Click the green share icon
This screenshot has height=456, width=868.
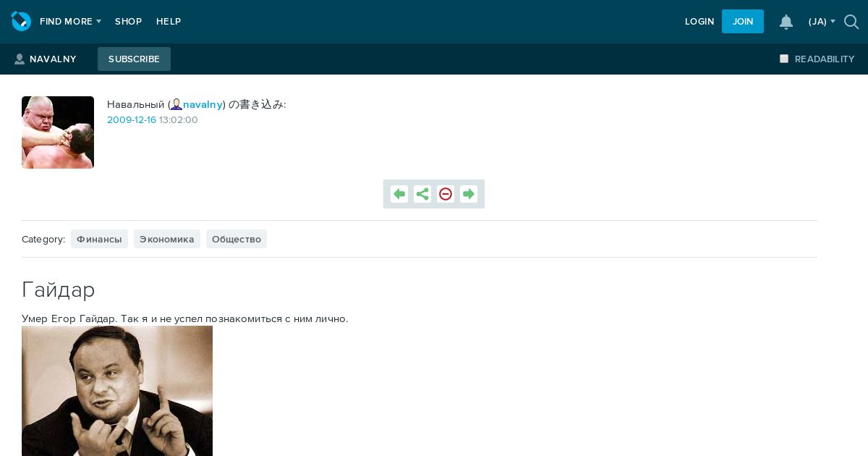[x=422, y=194]
